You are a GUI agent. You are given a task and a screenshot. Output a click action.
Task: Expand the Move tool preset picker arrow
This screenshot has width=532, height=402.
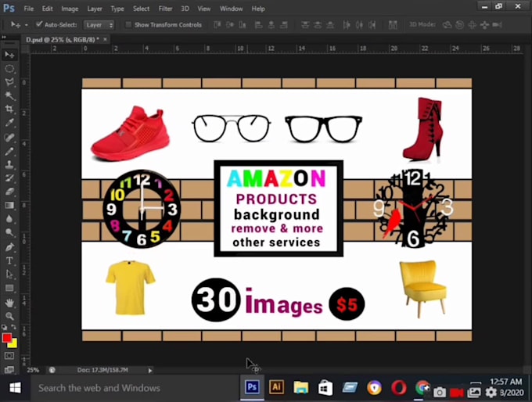25,25
